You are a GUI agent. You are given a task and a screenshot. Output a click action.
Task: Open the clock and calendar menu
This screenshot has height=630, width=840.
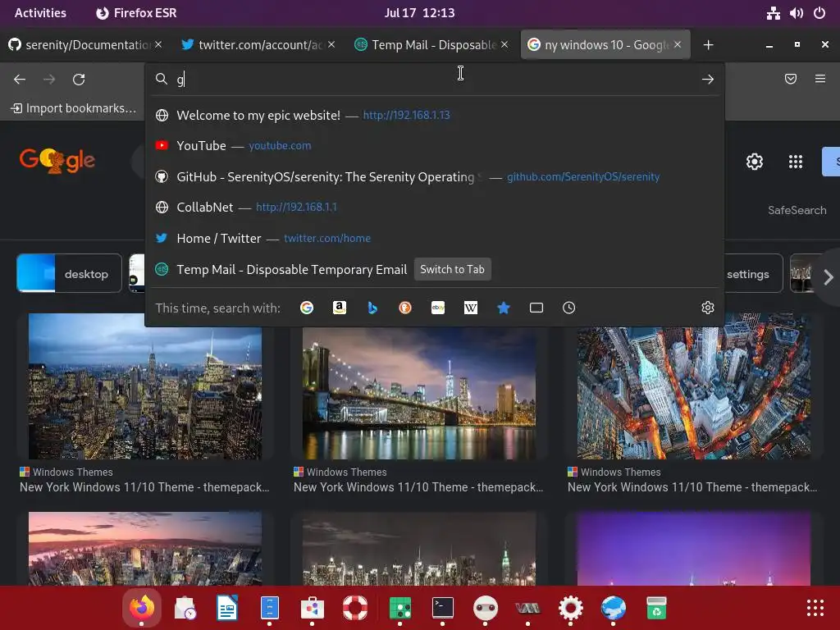click(419, 13)
